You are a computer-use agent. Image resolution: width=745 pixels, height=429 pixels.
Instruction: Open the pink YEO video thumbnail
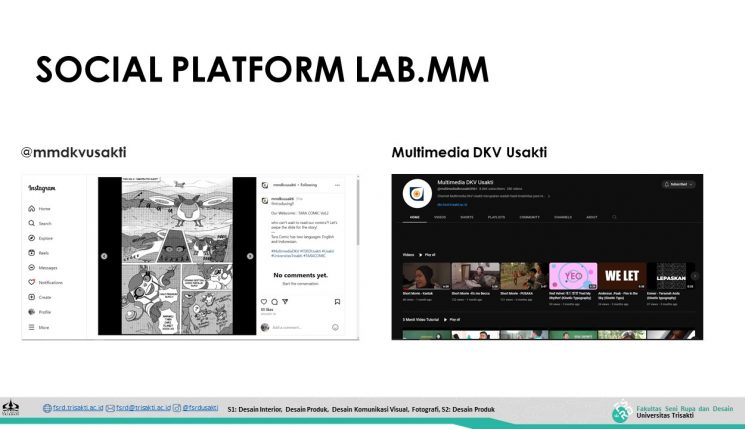573,276
